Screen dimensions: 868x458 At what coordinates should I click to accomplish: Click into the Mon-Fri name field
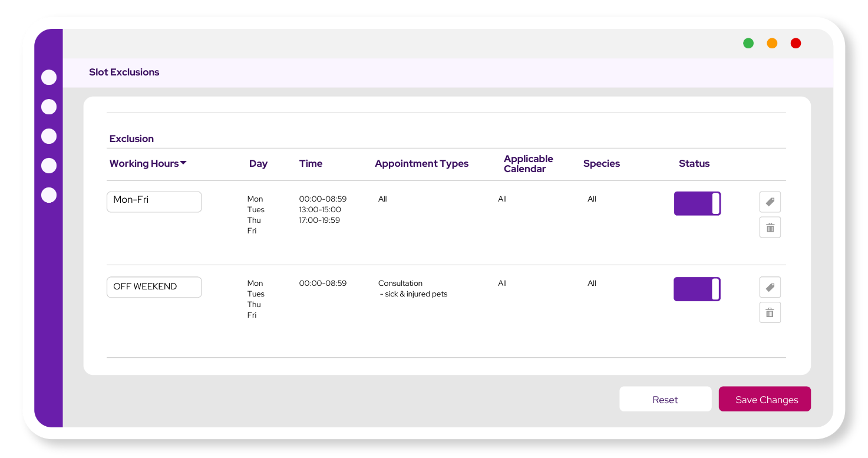154,202
